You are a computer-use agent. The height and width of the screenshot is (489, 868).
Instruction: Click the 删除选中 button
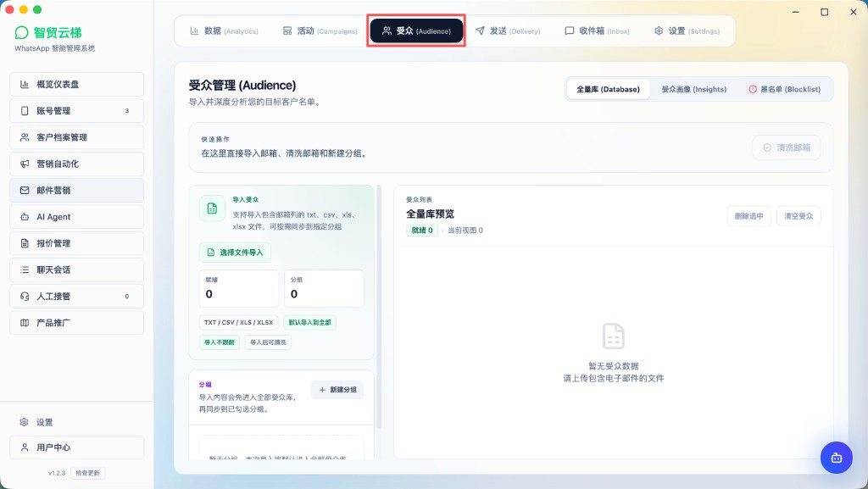tap(748, 216)
